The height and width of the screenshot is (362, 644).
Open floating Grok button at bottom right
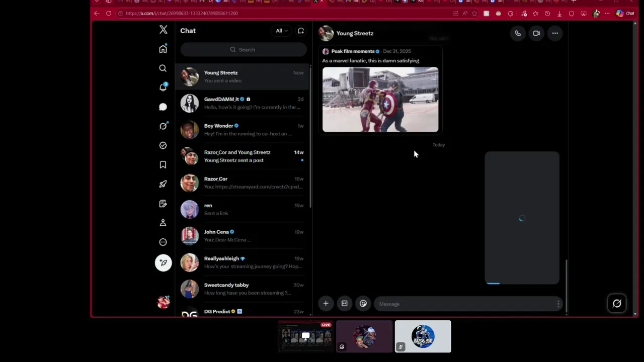tap(617, 303)
